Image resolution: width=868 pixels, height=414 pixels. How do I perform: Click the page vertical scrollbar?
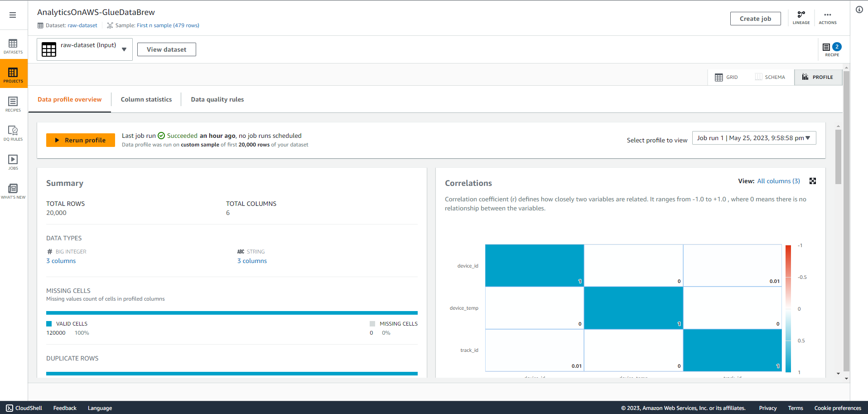pyautogui.click(x=846, y=220)
